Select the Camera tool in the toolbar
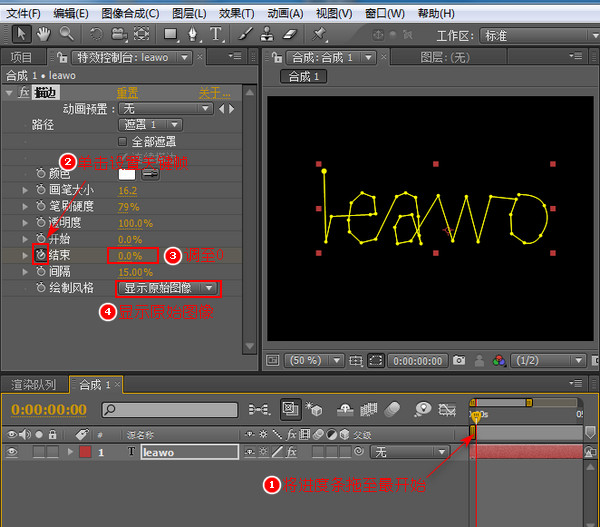The width and height of the screenshot is (600, 527). tap(119, 34)
